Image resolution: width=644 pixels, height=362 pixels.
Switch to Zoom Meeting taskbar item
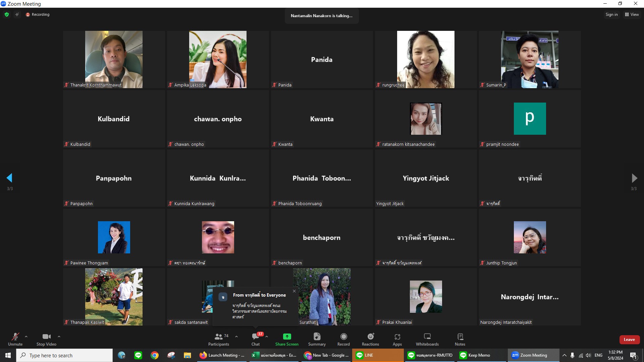click(533, 355)
